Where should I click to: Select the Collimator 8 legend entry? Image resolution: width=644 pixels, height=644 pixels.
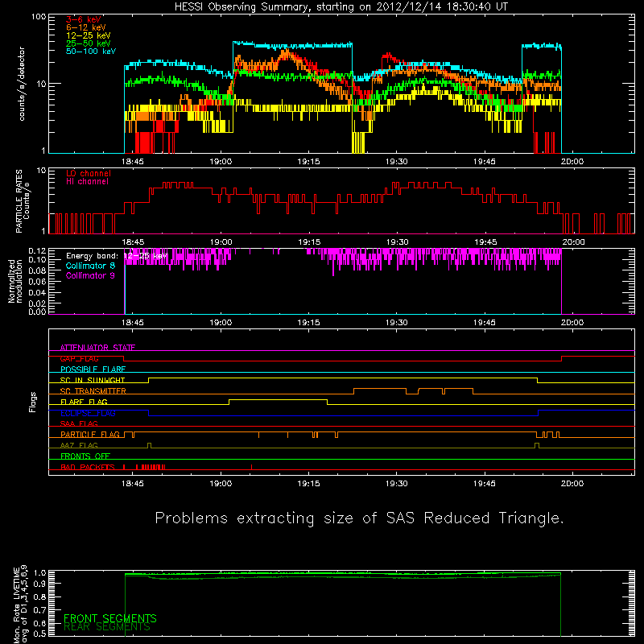click(90, 266)
